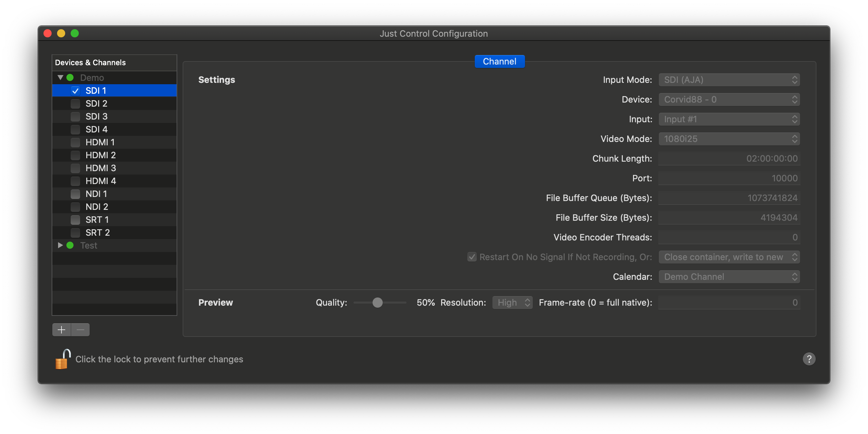Select the HDMI 3 channel row
This screenshot has width=868, height=434.
coord(114,168)
